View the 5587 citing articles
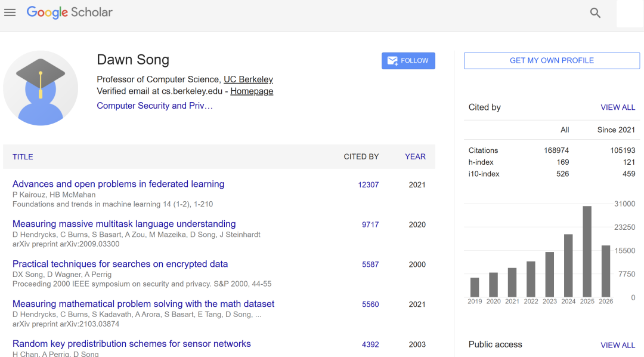 coord(370,264)
